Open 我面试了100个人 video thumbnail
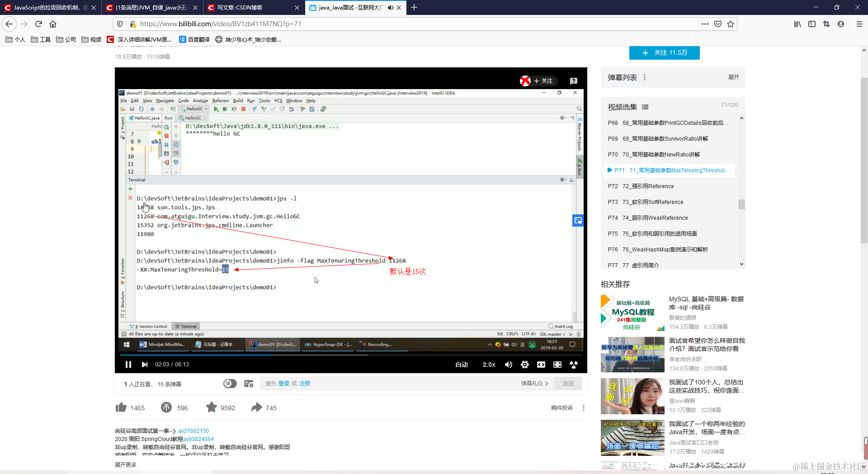The height and width of the screenshot is (474, 868). (632, 396)
